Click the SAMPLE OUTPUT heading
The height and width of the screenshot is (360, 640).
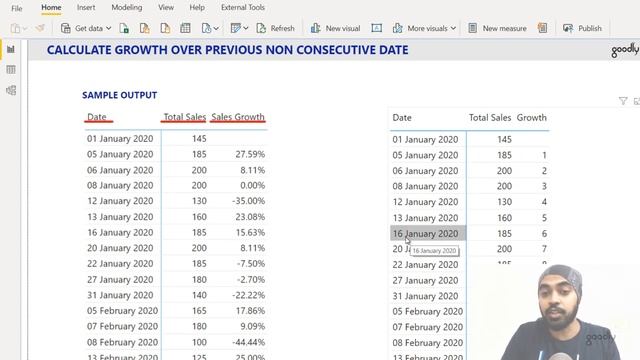pos(120,95)
